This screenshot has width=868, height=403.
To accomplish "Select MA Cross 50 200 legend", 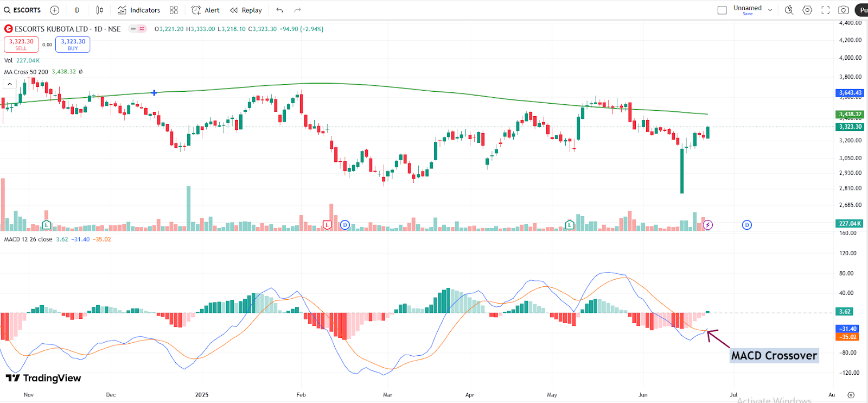I will [x=26, y=72].
